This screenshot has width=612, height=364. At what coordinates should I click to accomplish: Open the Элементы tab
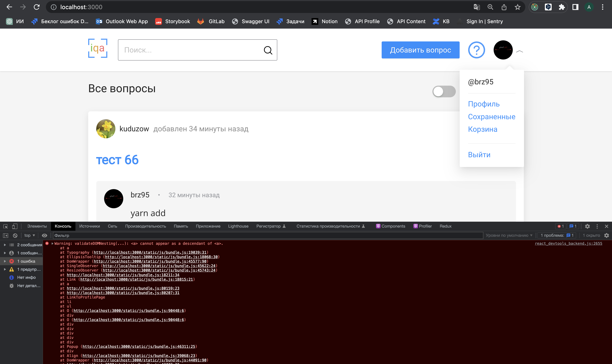[37, 226]
